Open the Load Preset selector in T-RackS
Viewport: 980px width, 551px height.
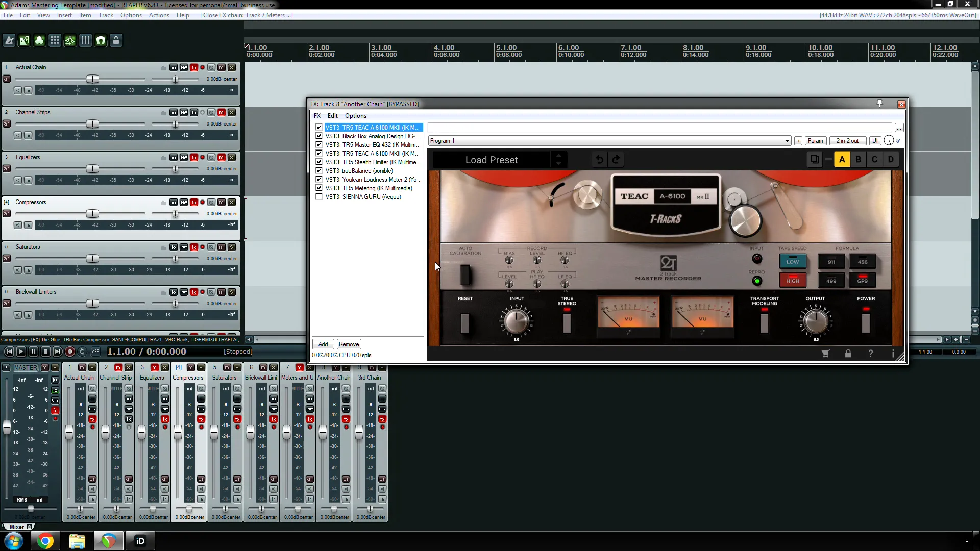pyautogui.click(x=492, y=160)
